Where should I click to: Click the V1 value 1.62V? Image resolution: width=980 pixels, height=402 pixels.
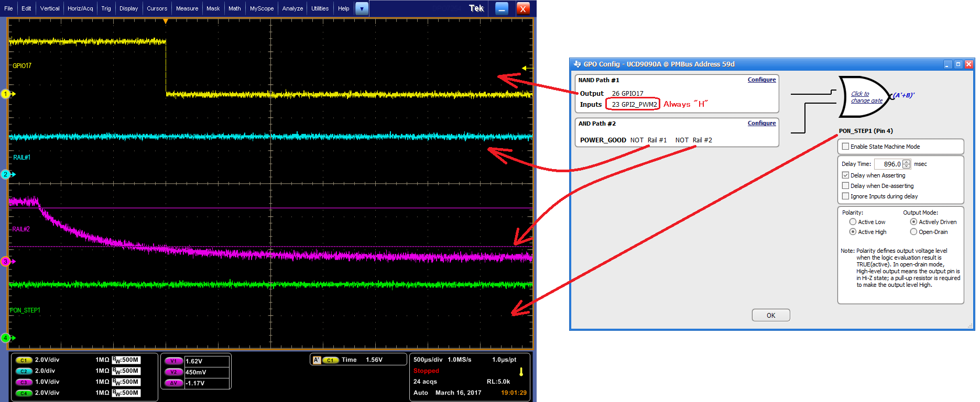(x=194, y=361)
